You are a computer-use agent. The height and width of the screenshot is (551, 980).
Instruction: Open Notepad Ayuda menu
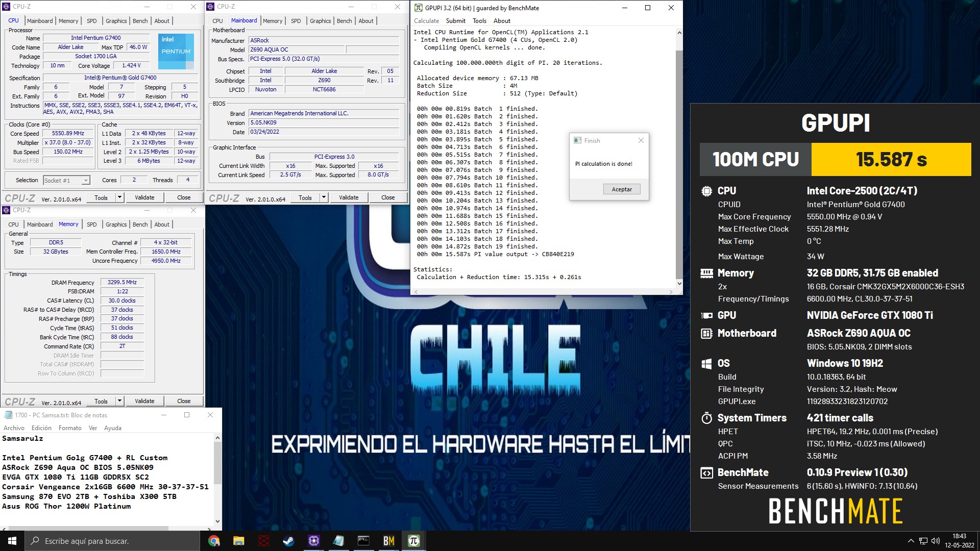coord(113,428)
